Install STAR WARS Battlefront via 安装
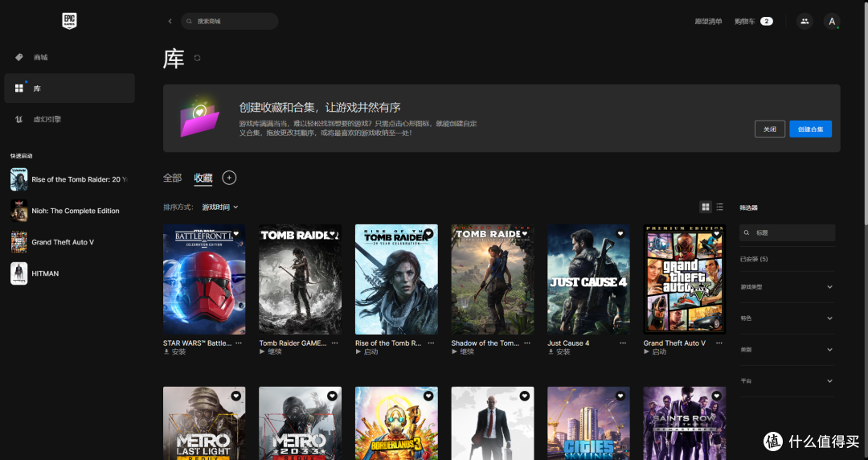Viewport: 868px width, 460px height. 175,352
